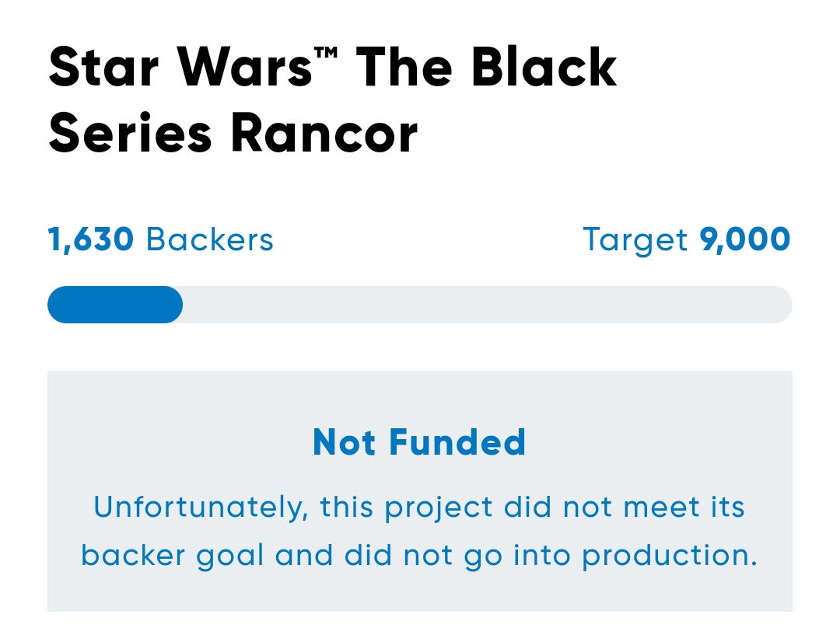
Task: Click the 9,000 target number
Action: [745, 239]
